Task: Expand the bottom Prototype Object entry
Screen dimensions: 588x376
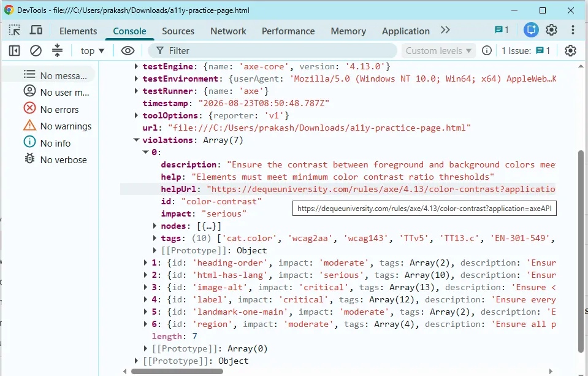Action: 137,361
